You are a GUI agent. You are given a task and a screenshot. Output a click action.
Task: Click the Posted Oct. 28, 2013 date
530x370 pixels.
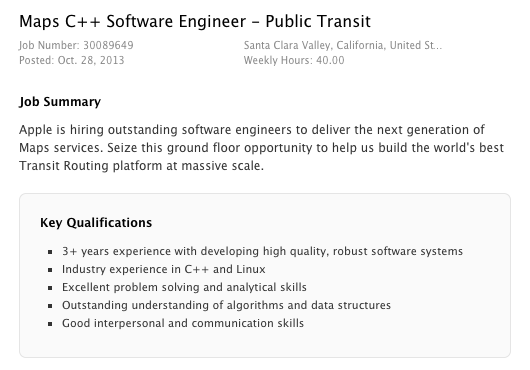coord(72,60)
